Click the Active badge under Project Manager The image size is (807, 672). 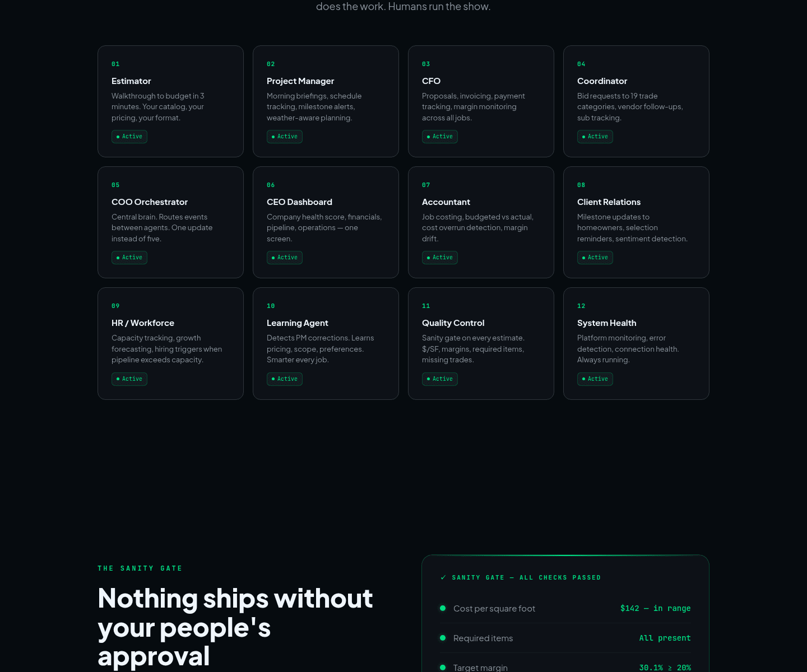point(285,137)
